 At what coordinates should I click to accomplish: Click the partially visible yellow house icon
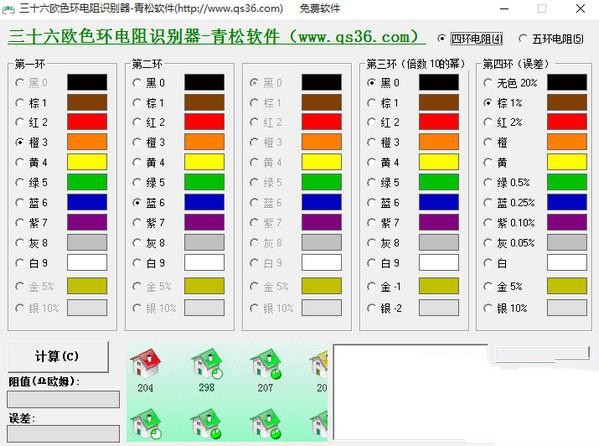click(x=319, y=363)
